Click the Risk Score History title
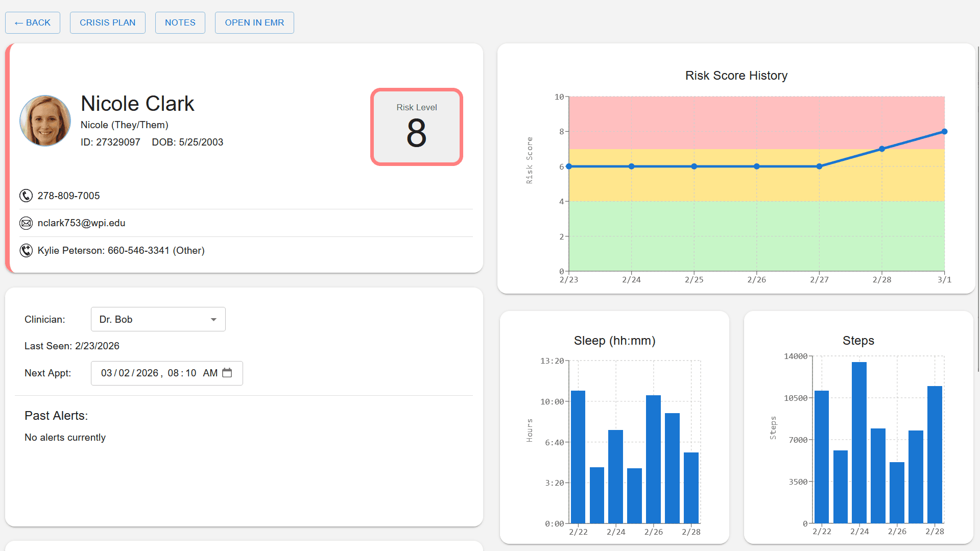Viewport: 980px width, 551px height. [x=736, y=76]
